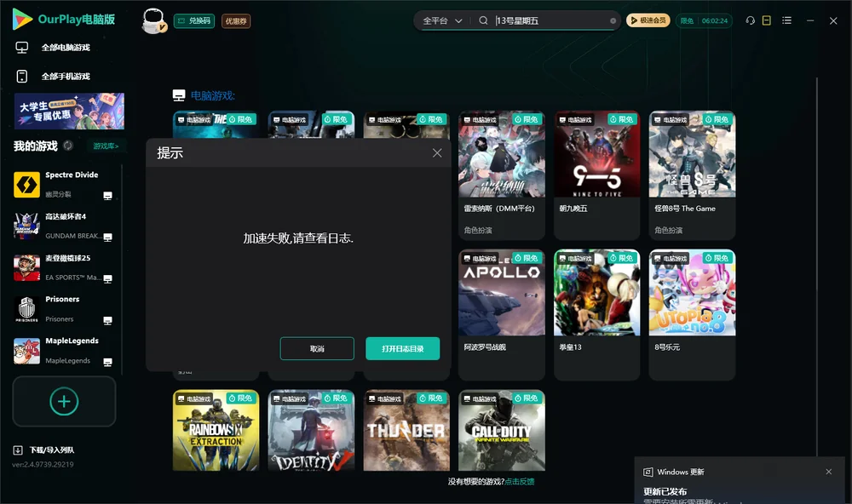
Task: Click 电脑游戏 tag on 阿波罗号战舰 card
Action: 480,259
